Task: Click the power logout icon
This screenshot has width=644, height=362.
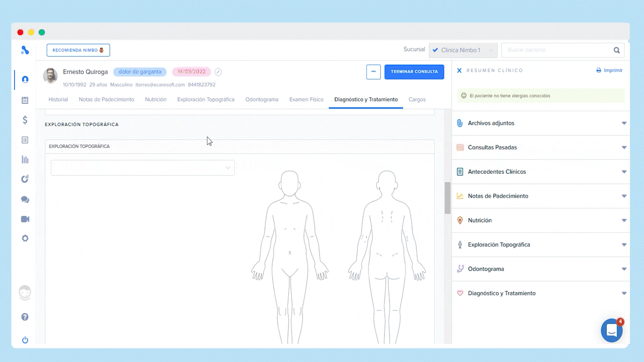Action: tap(25, 340)
